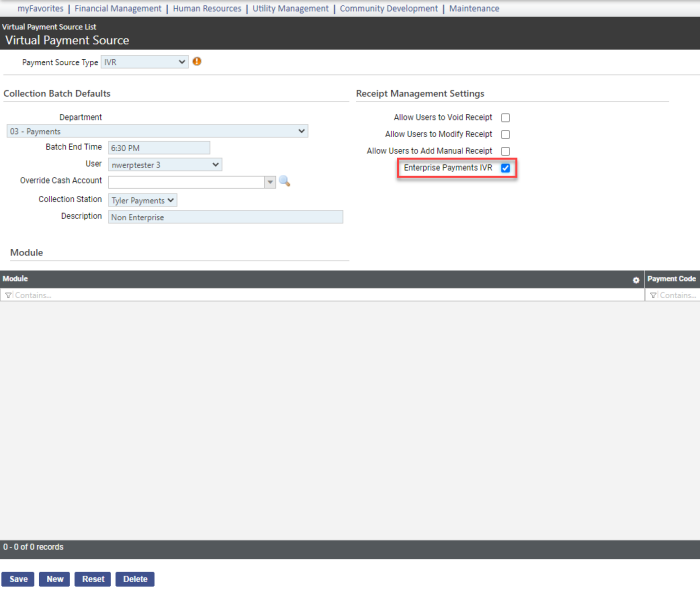Image resolution: width=700 pixels, height=590 pixels.
Task: Open the Financial Management menu
Action: pyautogui.click(x=118, y=8)
